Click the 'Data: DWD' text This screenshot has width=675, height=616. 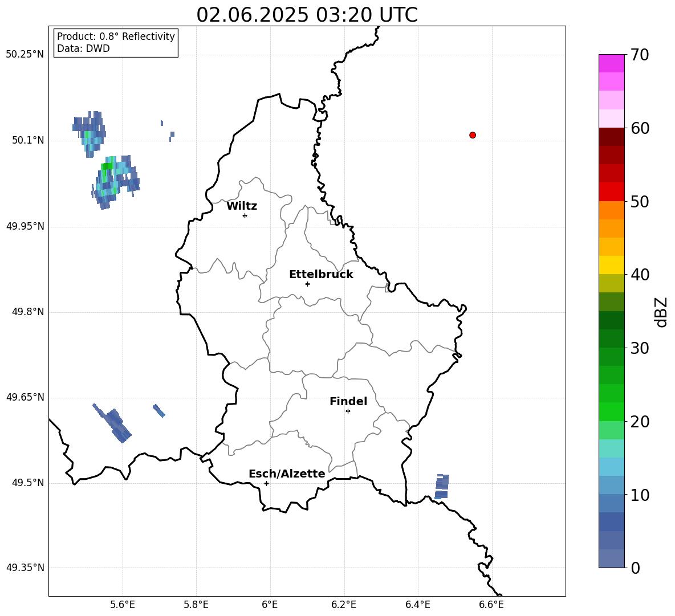click(x=83, y=48)
